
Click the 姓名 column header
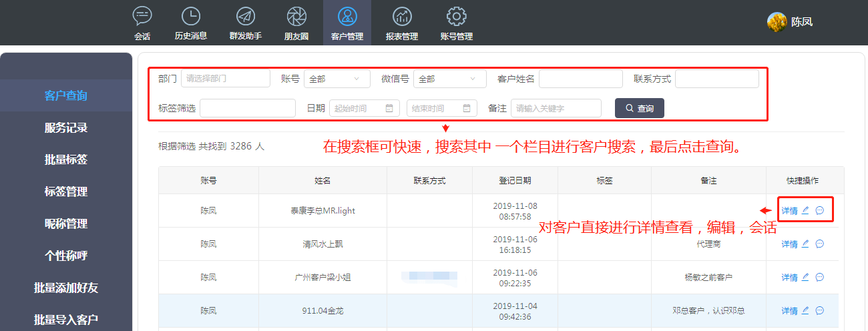point(322,181)
